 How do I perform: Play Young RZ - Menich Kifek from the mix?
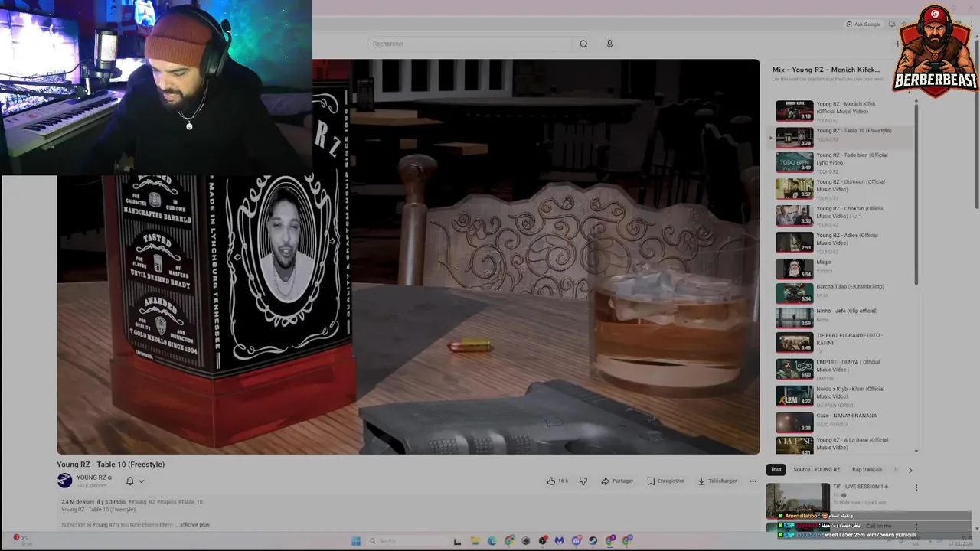(x=841, y=111)
